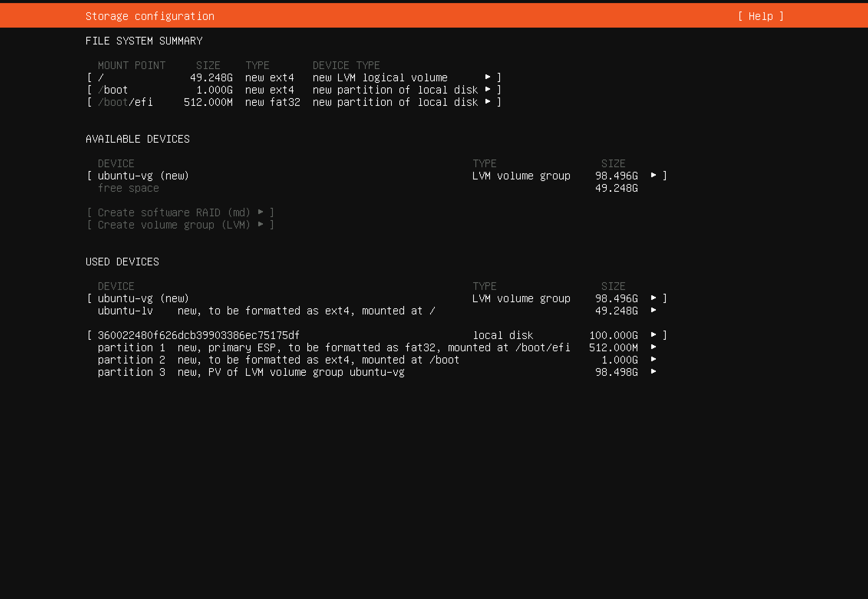Open the Help menu
The width and height of the screenshot is (868, 599).
point(760,16)
